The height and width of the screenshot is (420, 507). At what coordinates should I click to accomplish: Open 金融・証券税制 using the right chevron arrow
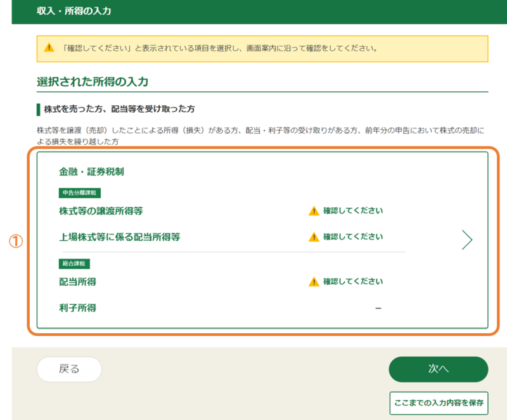[x=467, y=239]
